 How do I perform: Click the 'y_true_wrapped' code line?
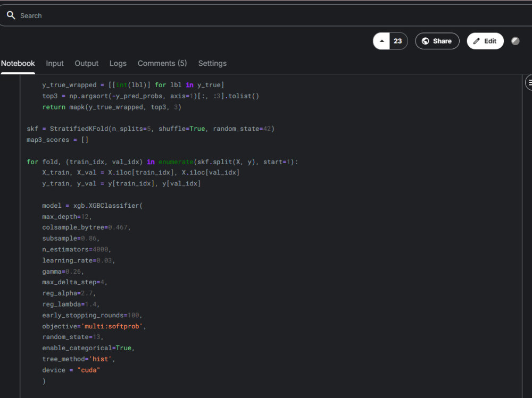[x=133, y=85]
